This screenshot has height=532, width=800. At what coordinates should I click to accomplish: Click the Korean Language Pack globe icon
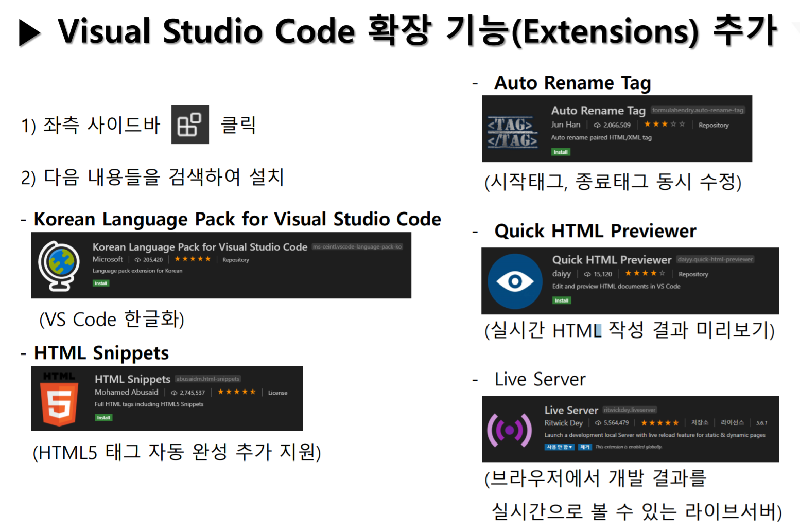[x=59, y=265]
